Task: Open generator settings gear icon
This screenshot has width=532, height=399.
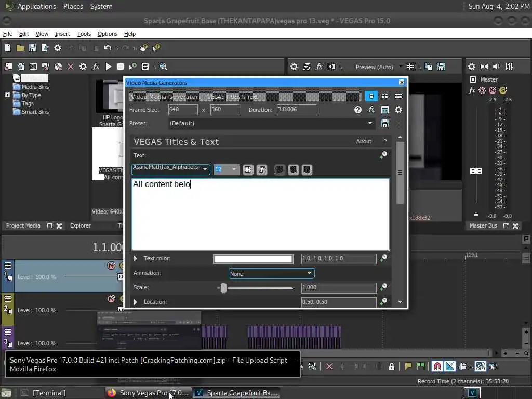Action: [398, 110]
